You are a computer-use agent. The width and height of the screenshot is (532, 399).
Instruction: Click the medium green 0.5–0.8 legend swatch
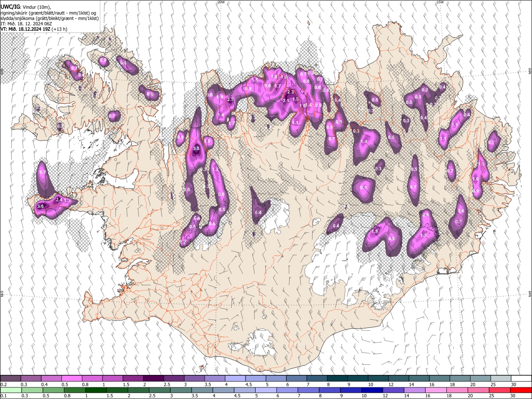(x=74, y=390)
